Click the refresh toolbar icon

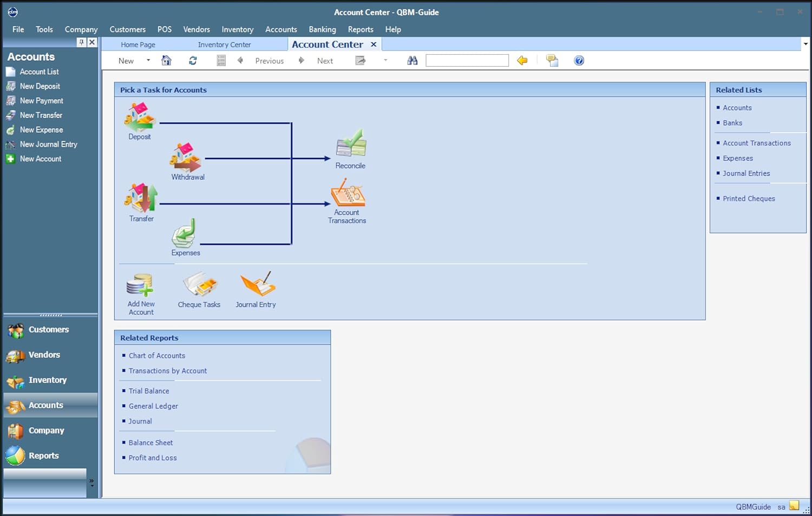[x=193, y=61]
